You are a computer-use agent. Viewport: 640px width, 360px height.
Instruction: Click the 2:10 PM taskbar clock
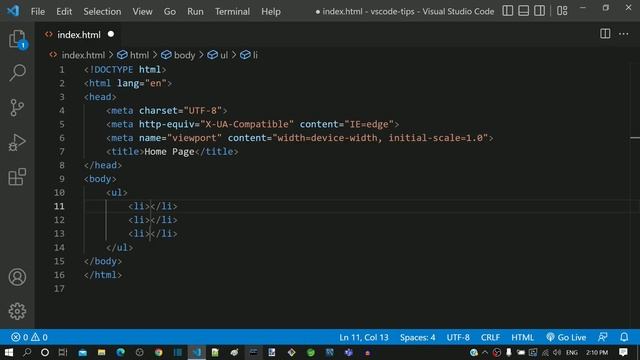tap(597, 352)
